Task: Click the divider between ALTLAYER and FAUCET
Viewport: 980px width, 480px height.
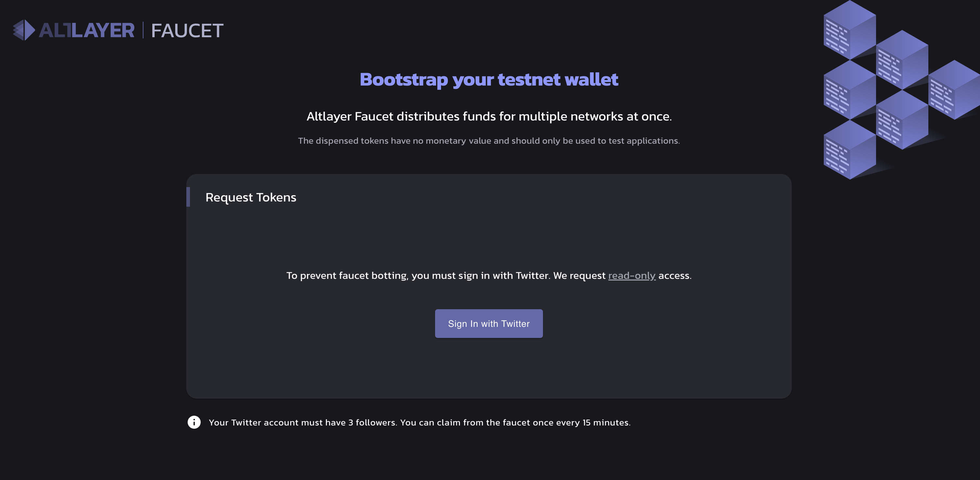Action: tap(143, 30)
